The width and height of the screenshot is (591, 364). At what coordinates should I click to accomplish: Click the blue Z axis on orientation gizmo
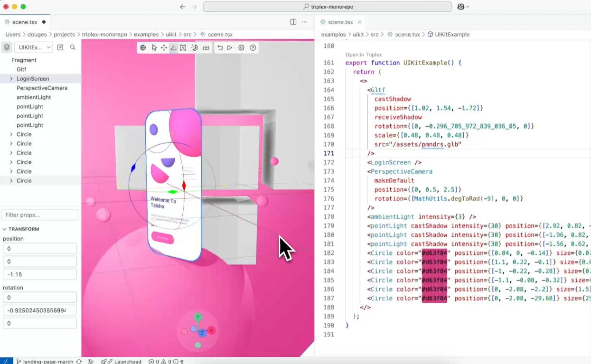tap(202, 333)
